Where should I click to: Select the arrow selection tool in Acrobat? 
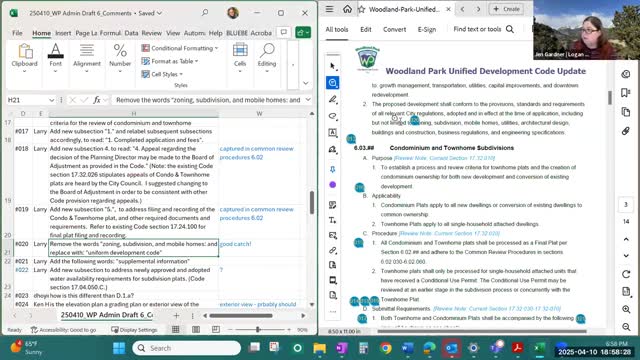tap(332, 66)
